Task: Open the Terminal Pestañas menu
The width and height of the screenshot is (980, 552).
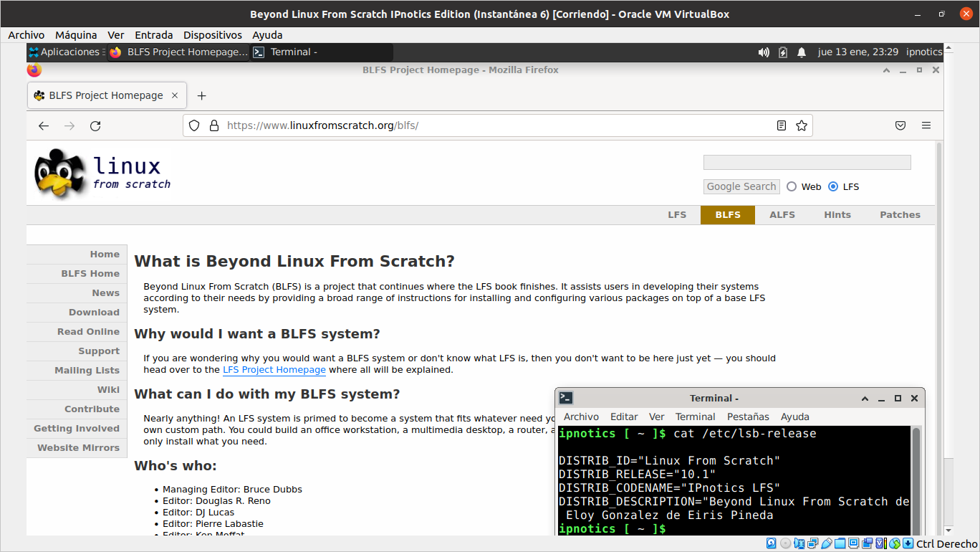Action: click(748, 417)
